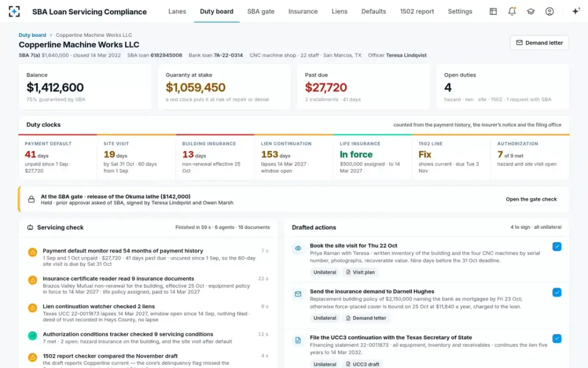Switch to the SBA gate tab
Screen dimensions: 588x368
[261, 11]
